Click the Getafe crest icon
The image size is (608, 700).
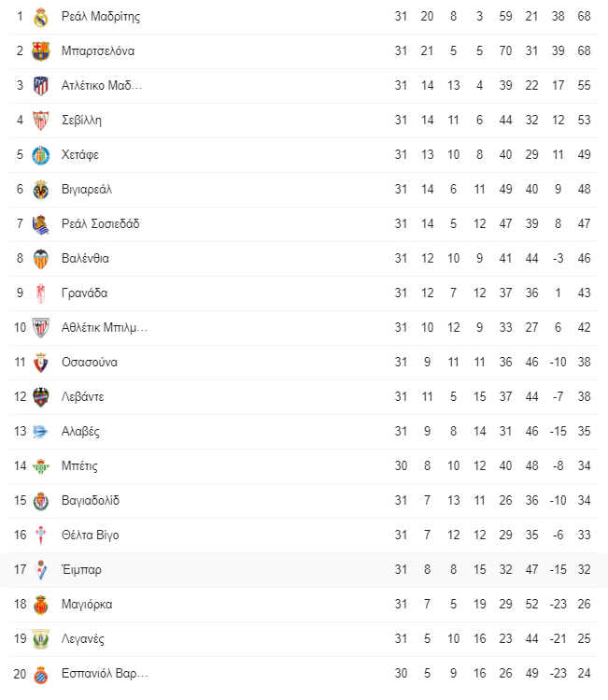tap(40, 155)
